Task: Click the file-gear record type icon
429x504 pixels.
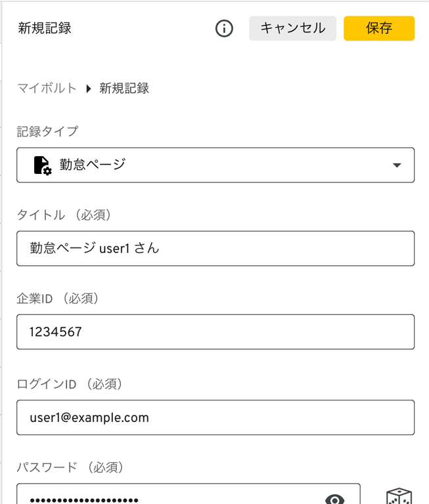Action: tap(42, 165)
